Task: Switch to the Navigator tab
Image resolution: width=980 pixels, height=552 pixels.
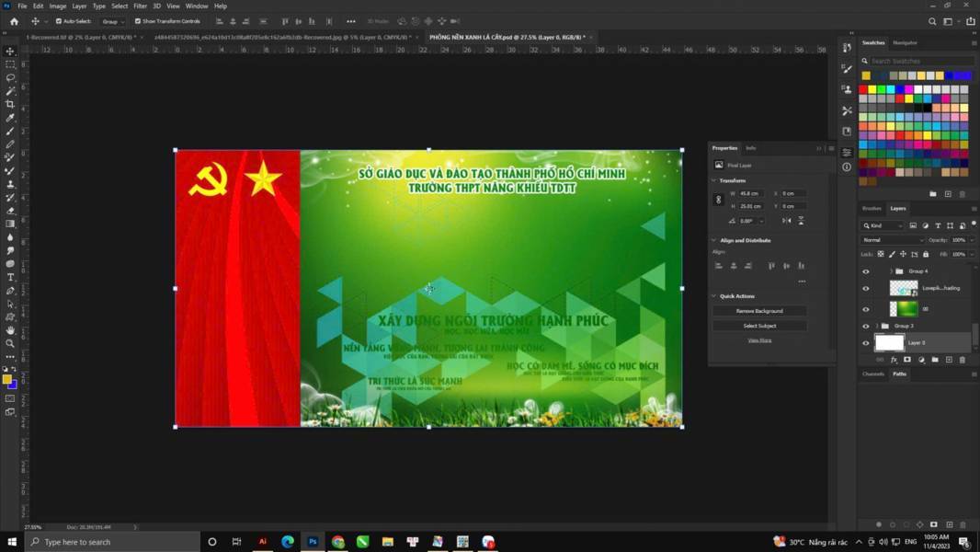Action: tap(905, 42)
